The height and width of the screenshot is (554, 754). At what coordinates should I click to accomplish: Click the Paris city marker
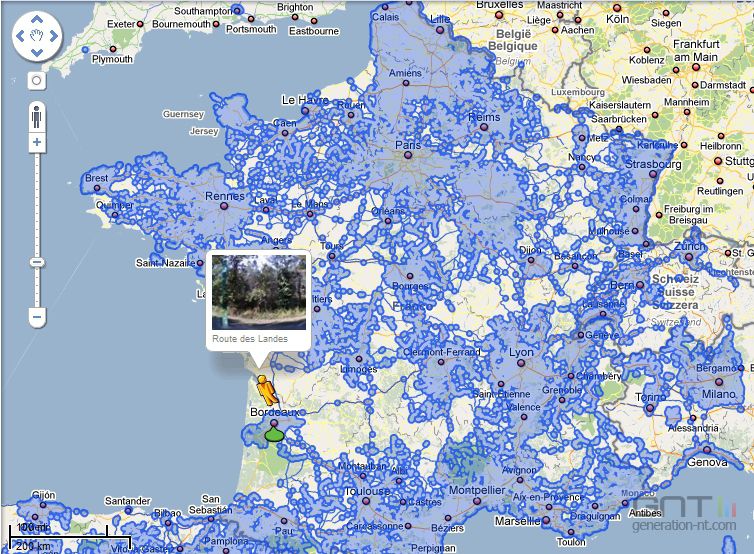408,155
